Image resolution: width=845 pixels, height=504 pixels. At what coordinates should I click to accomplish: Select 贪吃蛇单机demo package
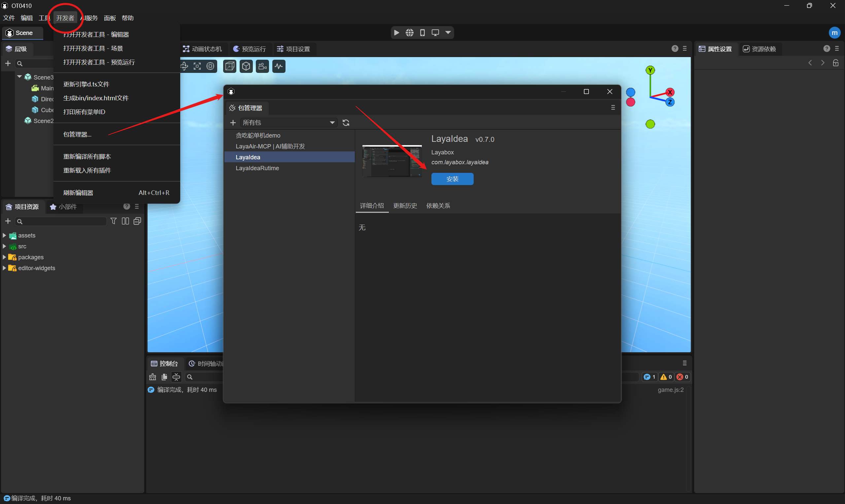[289, 136]
